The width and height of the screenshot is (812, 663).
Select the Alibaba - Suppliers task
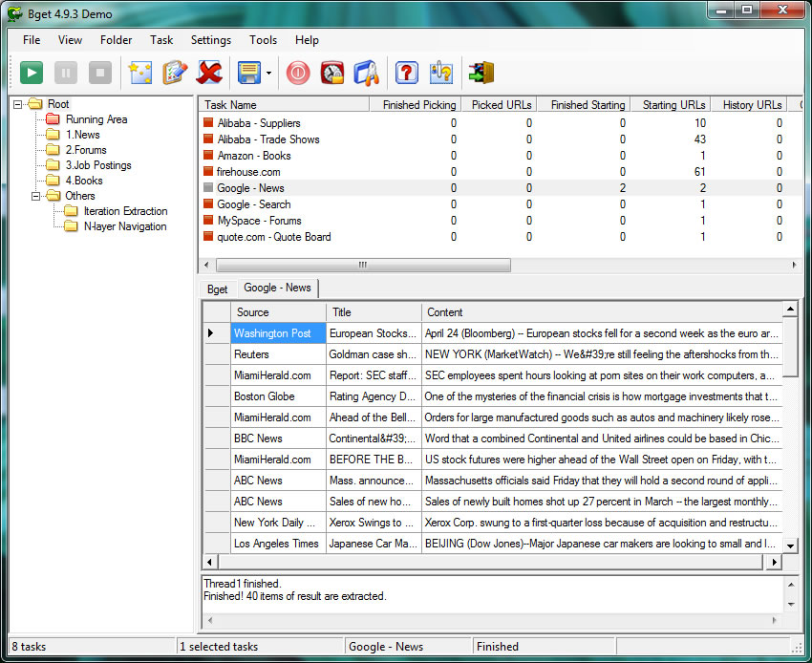(x=259, y=122)
